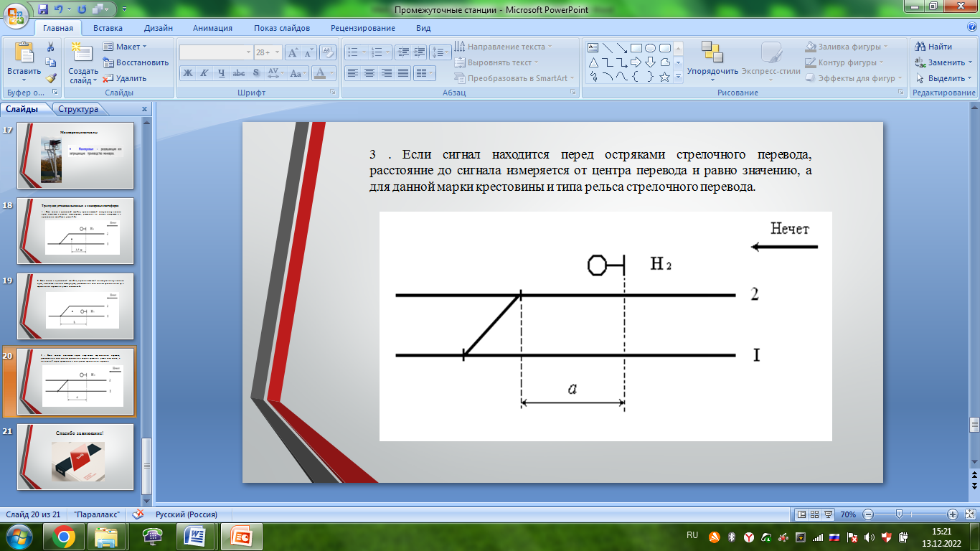Select slide 21 thumbnail
980x551 pixels.
(x=75, y=457)
